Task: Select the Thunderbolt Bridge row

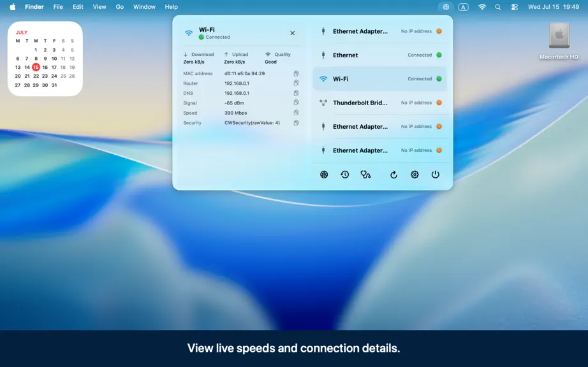Action: point(380,103)
